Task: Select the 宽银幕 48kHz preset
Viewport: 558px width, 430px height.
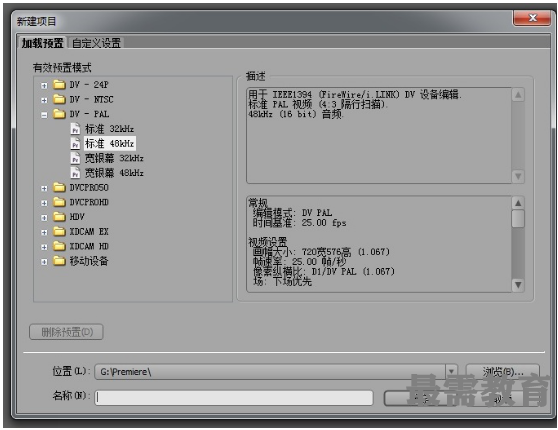Action: (114, 173)
